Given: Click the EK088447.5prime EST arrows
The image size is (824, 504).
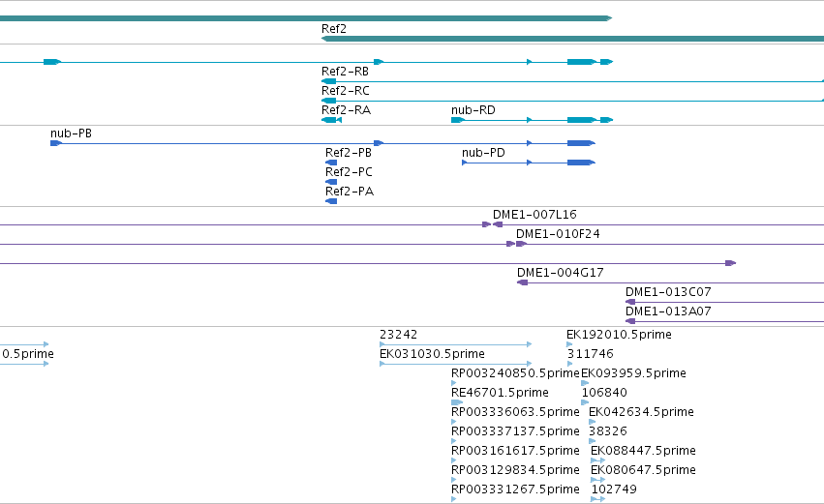Looking at the screenshot, I should (x=598, y=460).
